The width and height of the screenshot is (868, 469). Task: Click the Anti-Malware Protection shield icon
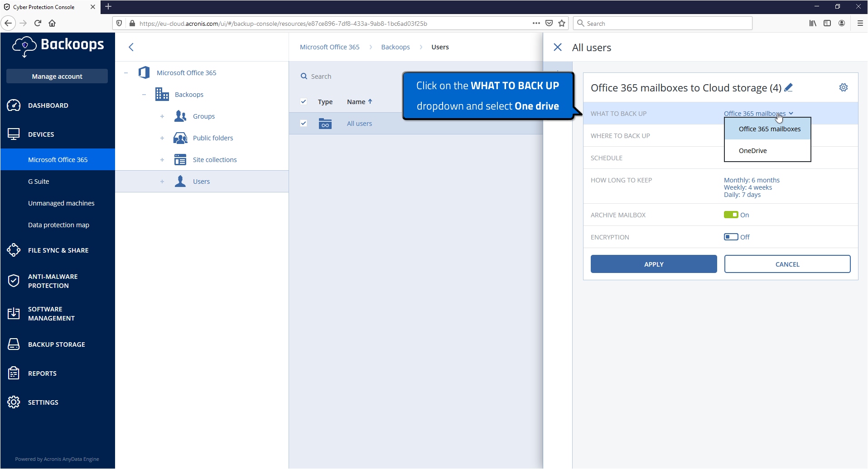click(14, 281)
